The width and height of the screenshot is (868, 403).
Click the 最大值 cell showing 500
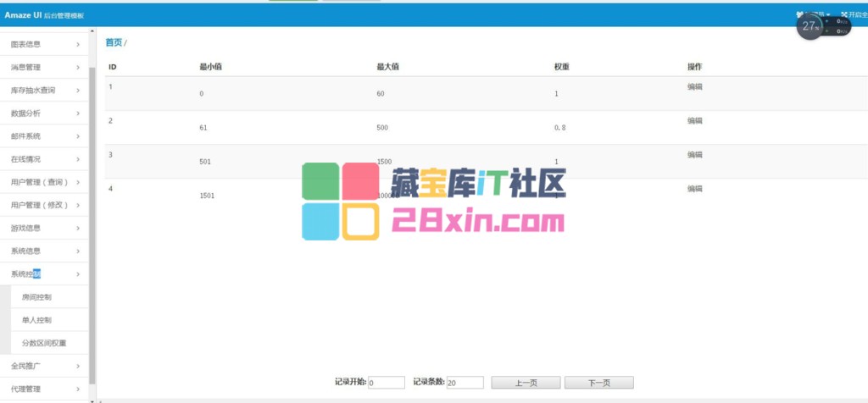click(x=382, y=128)
